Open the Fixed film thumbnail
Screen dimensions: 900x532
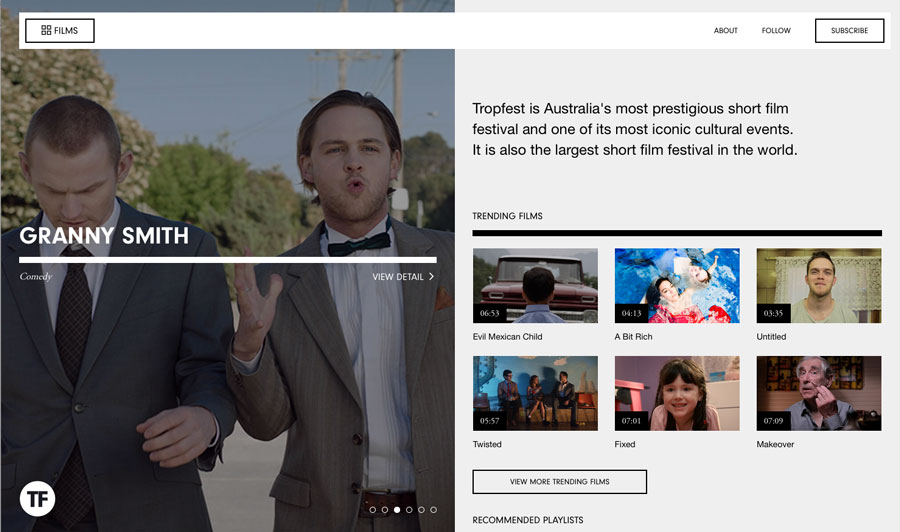click(x=677, y=393)
